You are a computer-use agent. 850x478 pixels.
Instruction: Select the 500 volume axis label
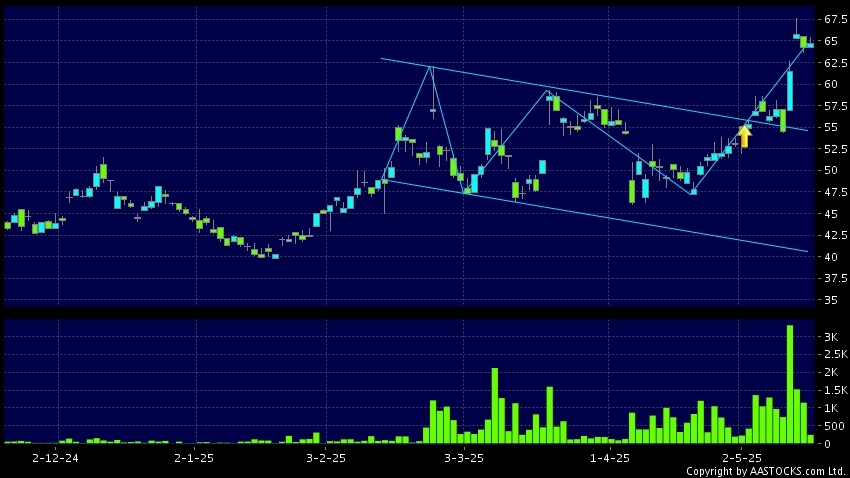pyautogui.click(x=834, y=426)
